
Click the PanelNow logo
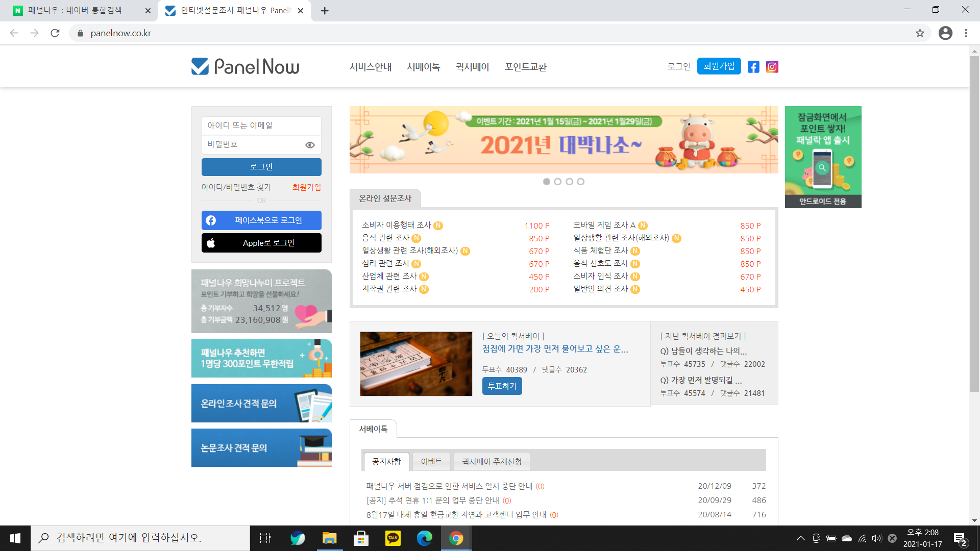[x=246, y=66]
